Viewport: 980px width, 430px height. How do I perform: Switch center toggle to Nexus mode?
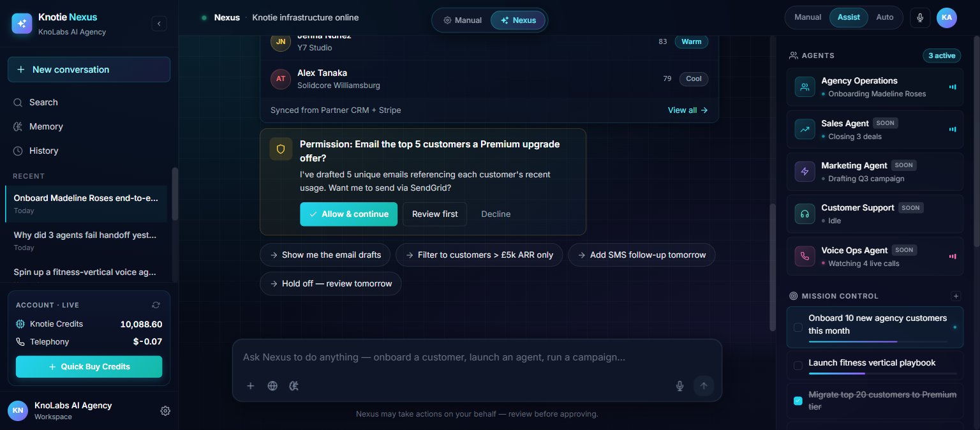[518, 20]
